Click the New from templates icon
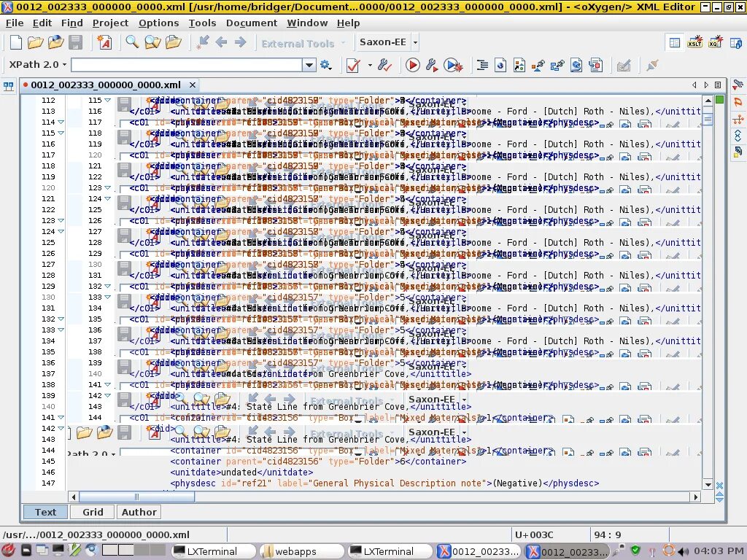747x560 pixels. 104,42
